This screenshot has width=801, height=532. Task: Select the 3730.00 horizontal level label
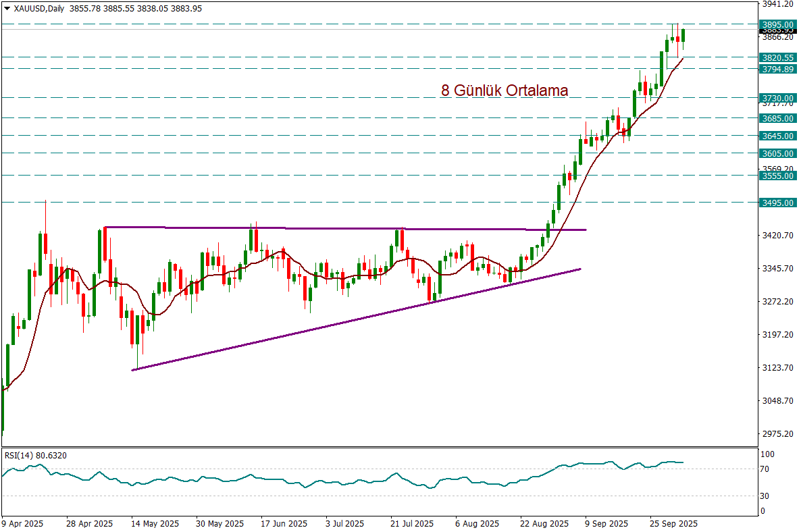point(776,98)
